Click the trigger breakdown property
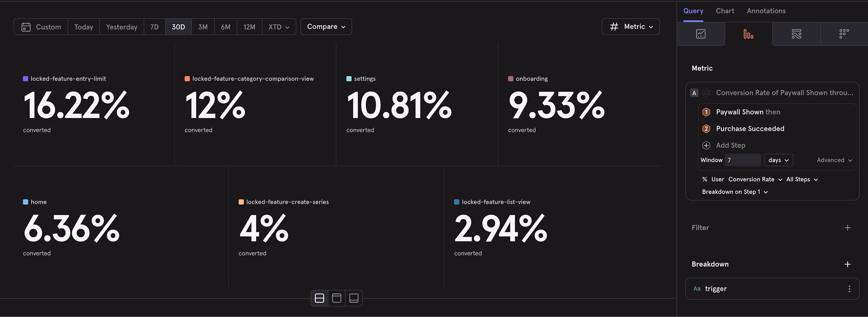 (x=772, y=289)
